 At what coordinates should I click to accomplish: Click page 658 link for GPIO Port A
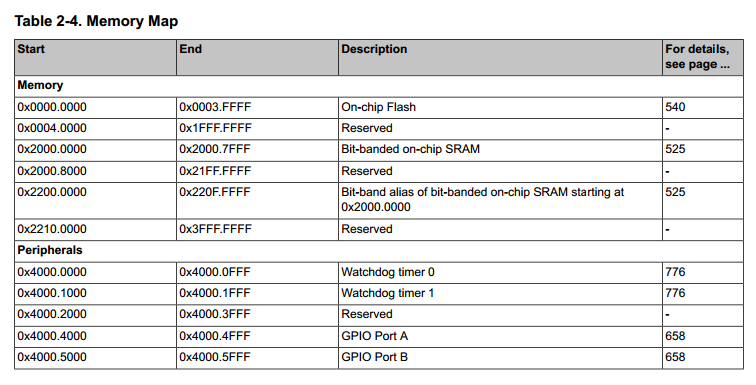[x=675, y=336]
